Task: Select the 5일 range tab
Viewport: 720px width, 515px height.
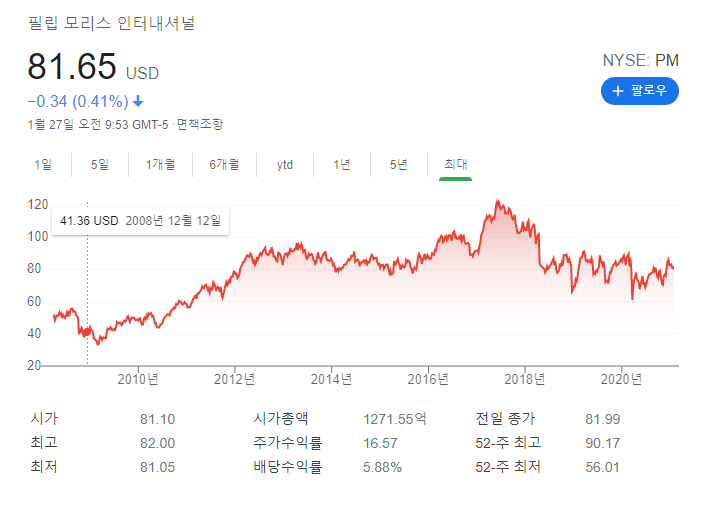Action: [100, 164]
